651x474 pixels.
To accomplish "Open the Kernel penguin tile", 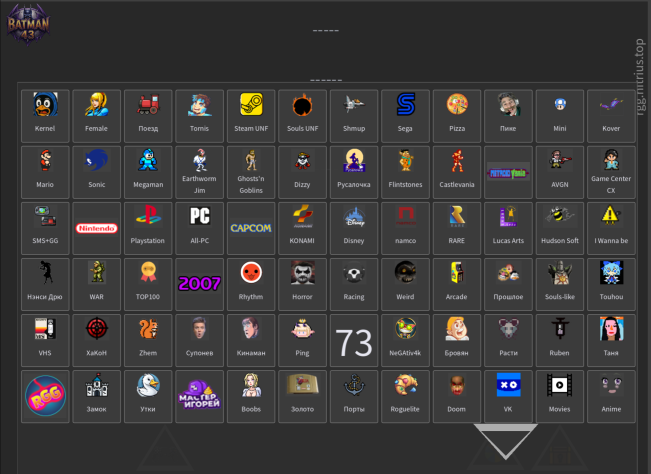I will [45, 115].
